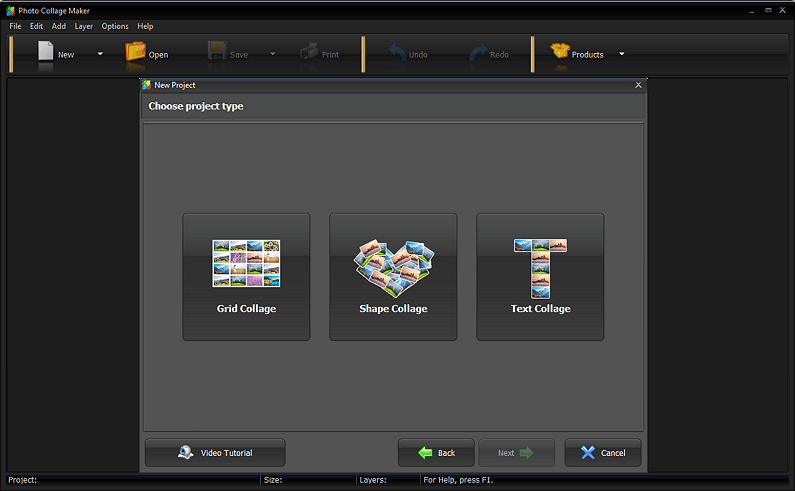Choose the Text Collage project type
The width and height of the screenshot is (795, 491).
(540, 277)
